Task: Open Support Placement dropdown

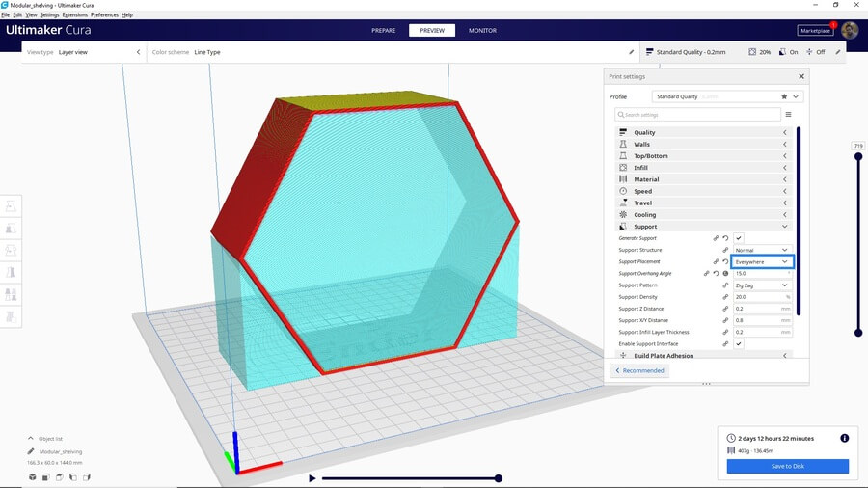Action: click(763, 261)
